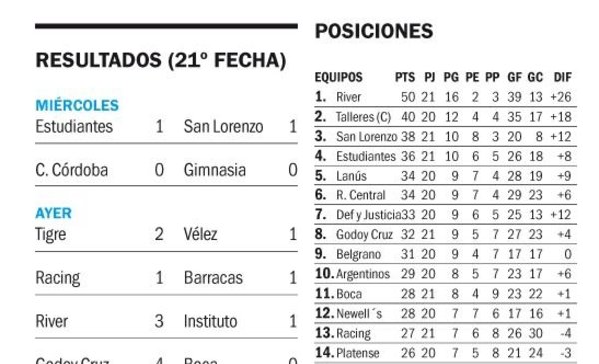Select Newell's row in the table
The height and width of the screenshot is (364, 599).
(x=446, y=313)
